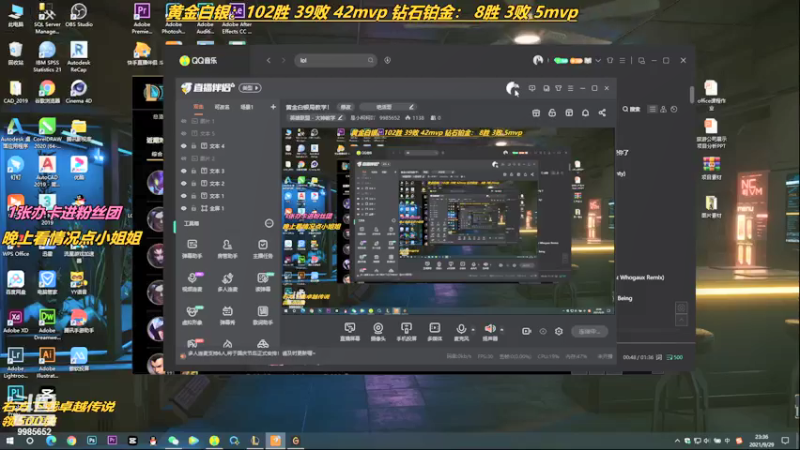Click the share icon in live companion toolbar
Viewport: 800px width, 450px height.
602,113
